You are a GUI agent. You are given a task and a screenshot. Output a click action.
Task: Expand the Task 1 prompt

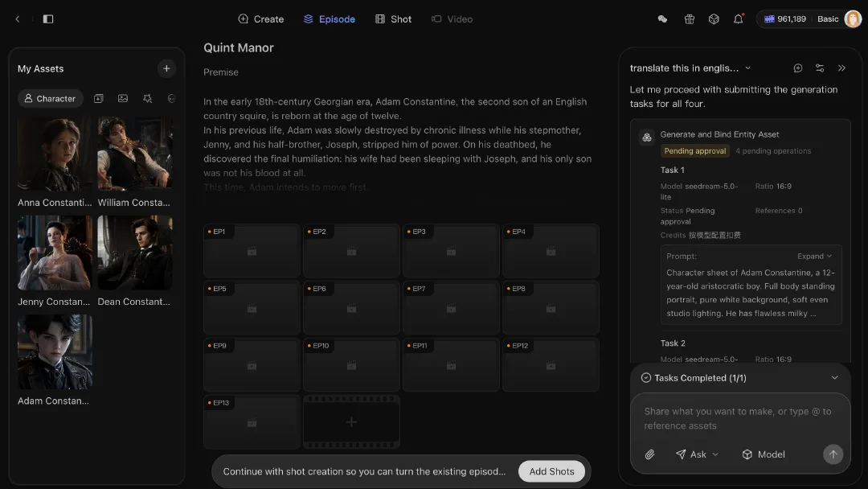[x=814, y=256]
